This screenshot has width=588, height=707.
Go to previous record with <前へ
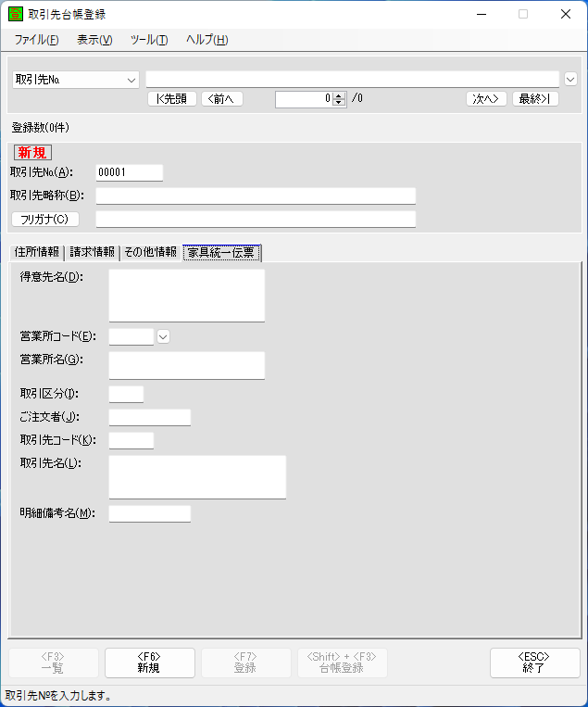point(222,99)
